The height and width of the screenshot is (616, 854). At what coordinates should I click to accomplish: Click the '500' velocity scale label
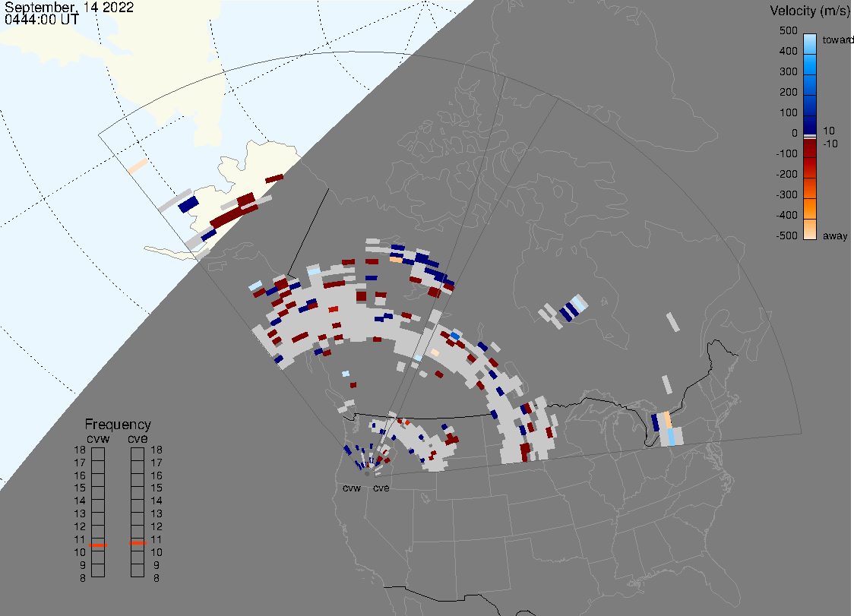point(788,30)
